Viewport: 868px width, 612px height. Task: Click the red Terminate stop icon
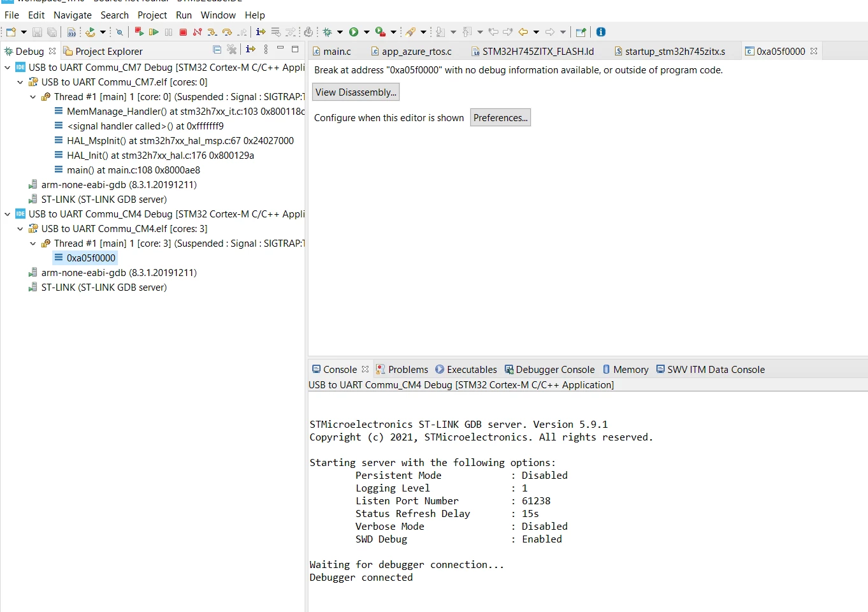point(183,32)
